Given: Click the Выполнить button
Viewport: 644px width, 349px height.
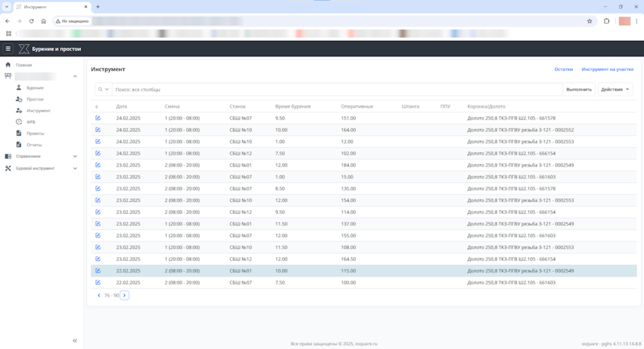Looking at the screenshot, I should [579, 89].
